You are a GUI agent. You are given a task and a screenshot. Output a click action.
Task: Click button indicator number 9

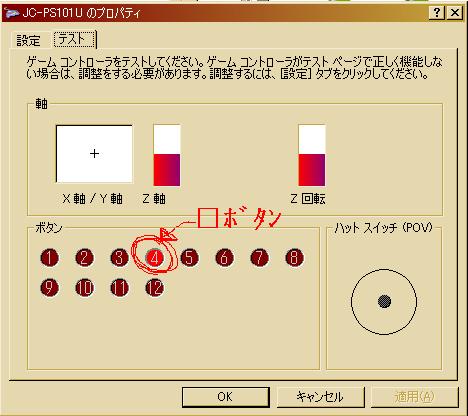click(49, 288)
